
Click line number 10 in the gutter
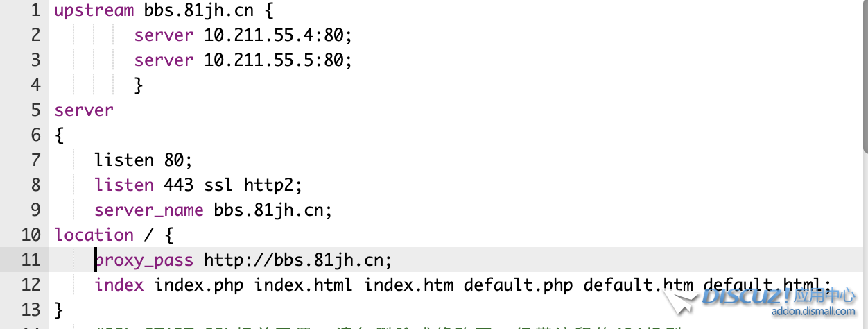pos(30,235)
